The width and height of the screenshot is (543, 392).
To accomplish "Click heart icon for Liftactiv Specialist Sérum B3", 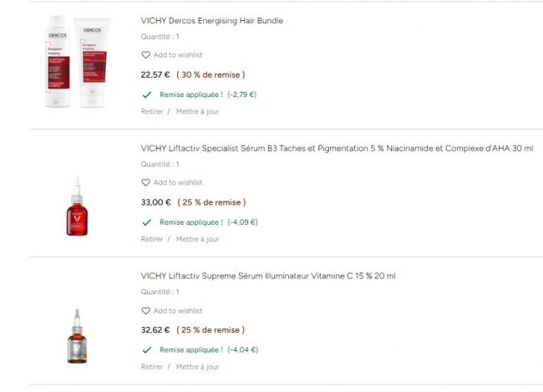I will pos(146,182).
